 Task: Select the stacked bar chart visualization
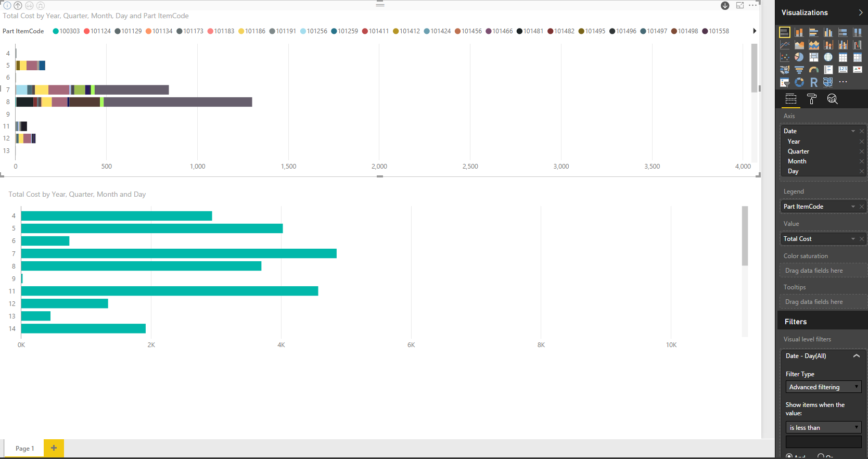[785, 32]
